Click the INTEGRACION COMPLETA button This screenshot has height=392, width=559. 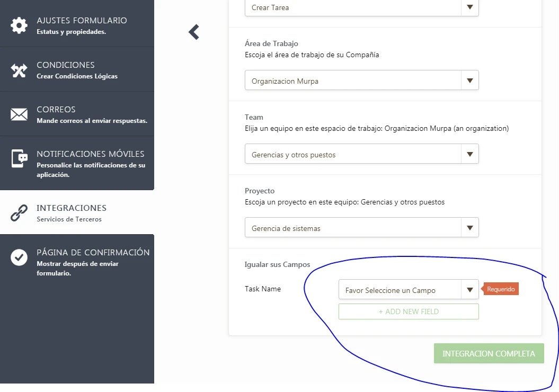click(488, 353)
